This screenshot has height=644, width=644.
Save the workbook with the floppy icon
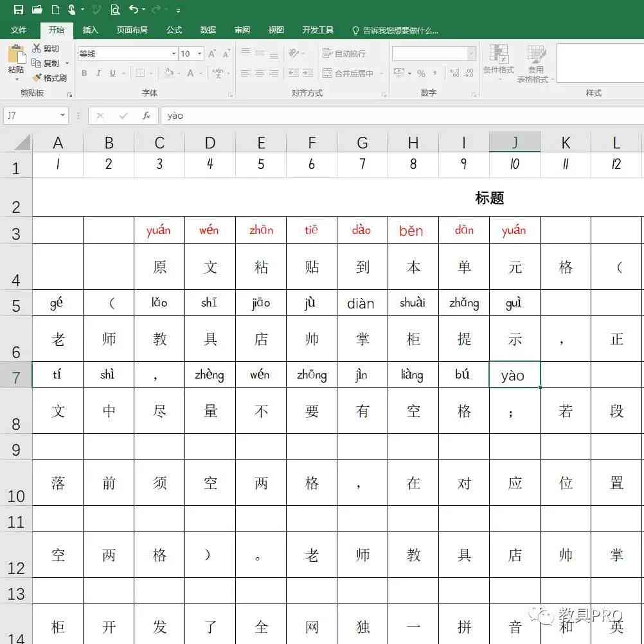(19, 10)
